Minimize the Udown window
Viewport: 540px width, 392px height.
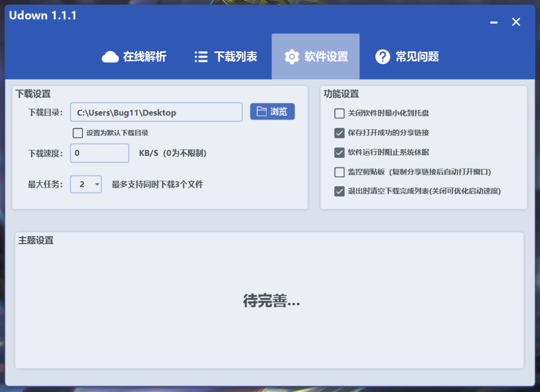pos(494,22)
